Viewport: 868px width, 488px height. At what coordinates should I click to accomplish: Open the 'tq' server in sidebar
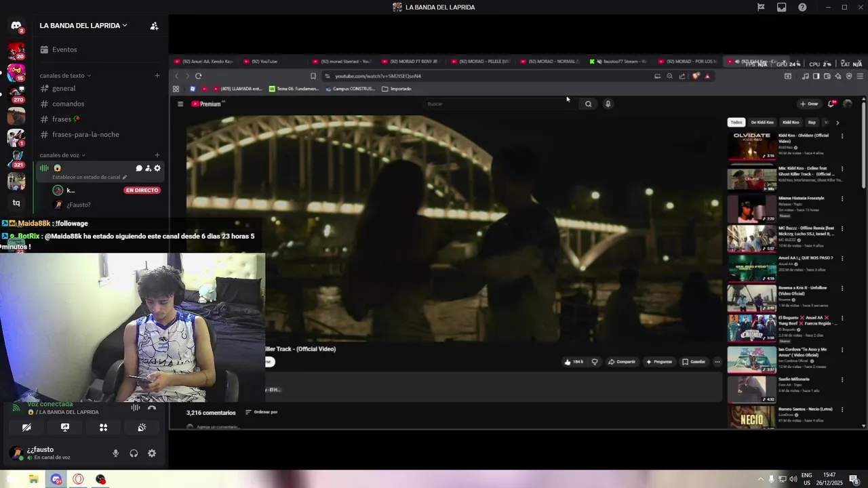(x=16, y=203)
